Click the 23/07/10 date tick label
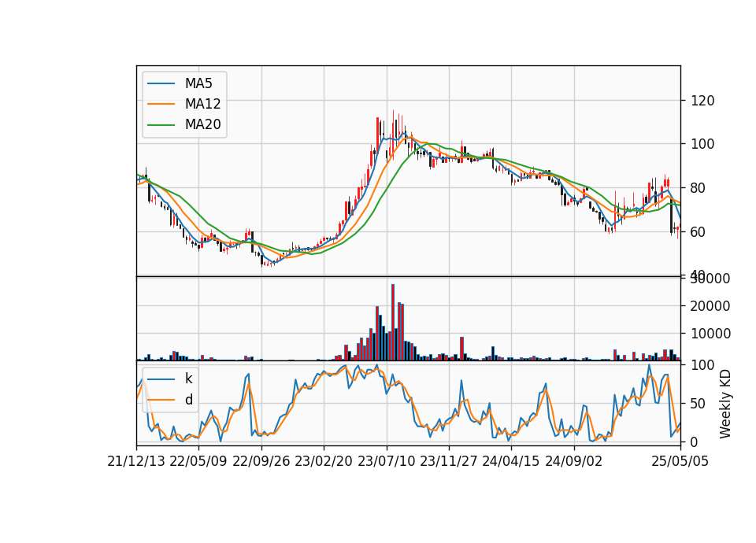 click(386, 462)
